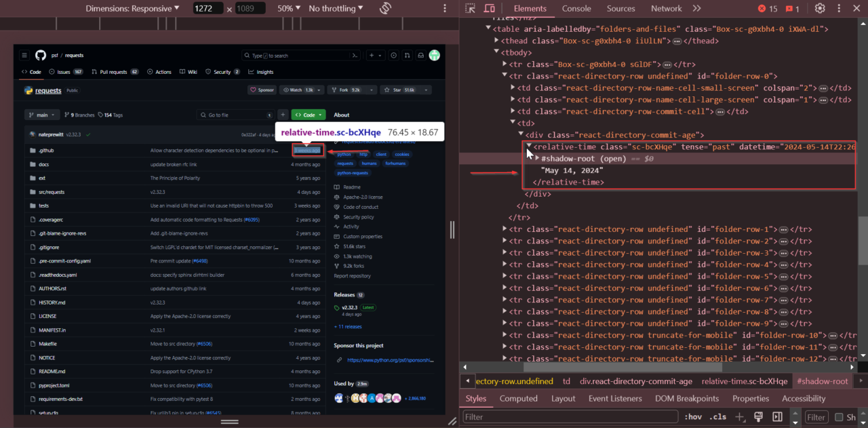Open the Accessibility tab
Viewport: 868px width, 428px height.
[x=804, y=398]
